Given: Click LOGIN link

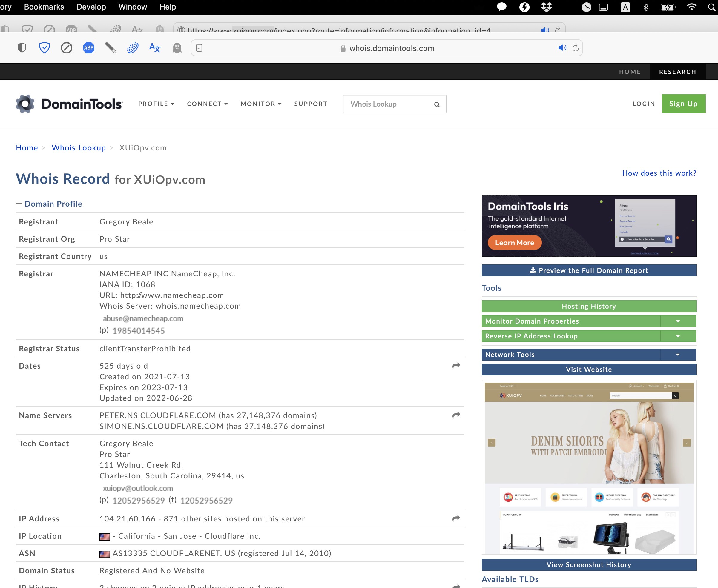Looking at the screenshot, I should (x=644, y=104).
